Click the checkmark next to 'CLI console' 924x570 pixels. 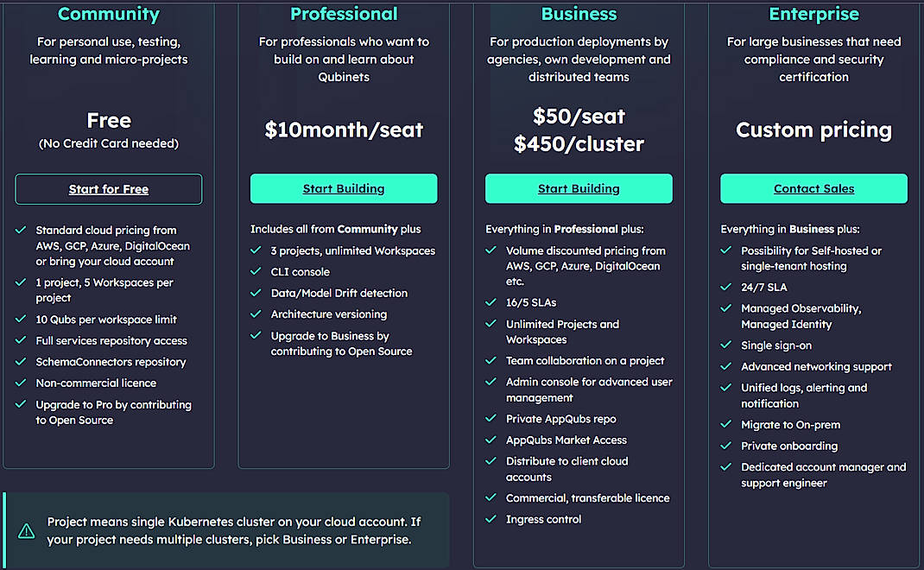click(x=255, y=271)
